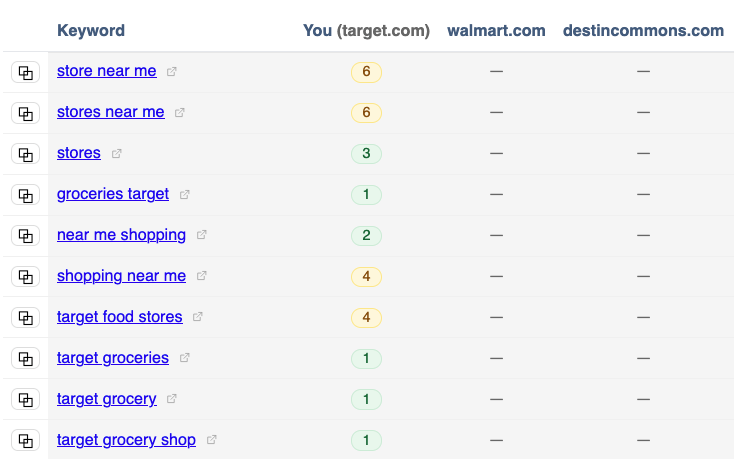Click external link icon for 'target food stores'

pyautogui.click(x=198, y=317)
